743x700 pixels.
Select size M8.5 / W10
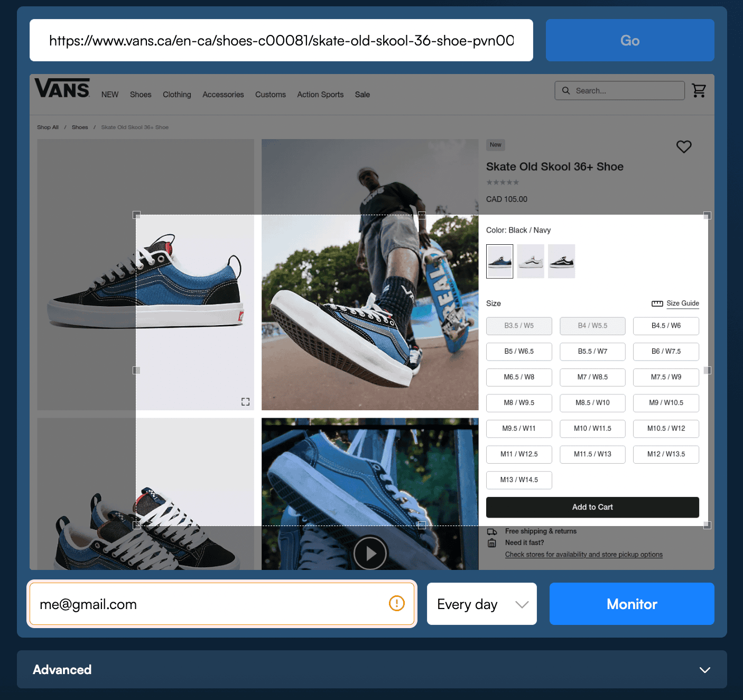(592, 403)
